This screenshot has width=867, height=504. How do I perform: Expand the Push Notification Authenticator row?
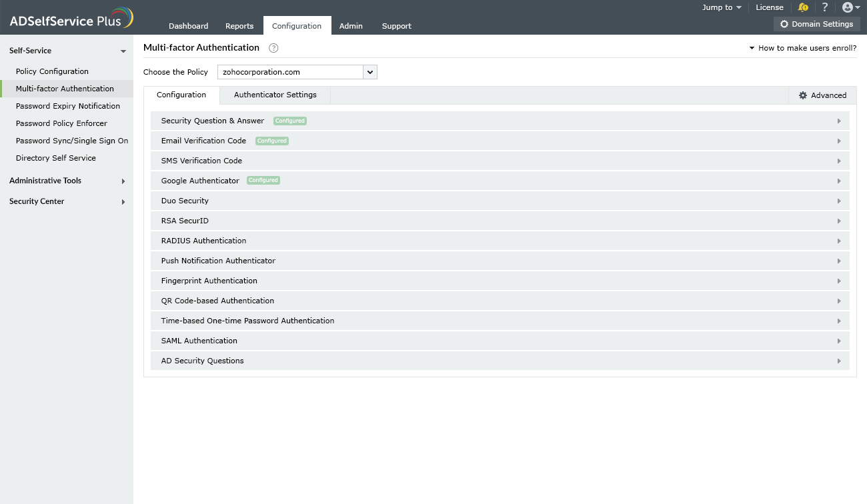[500, 261]
